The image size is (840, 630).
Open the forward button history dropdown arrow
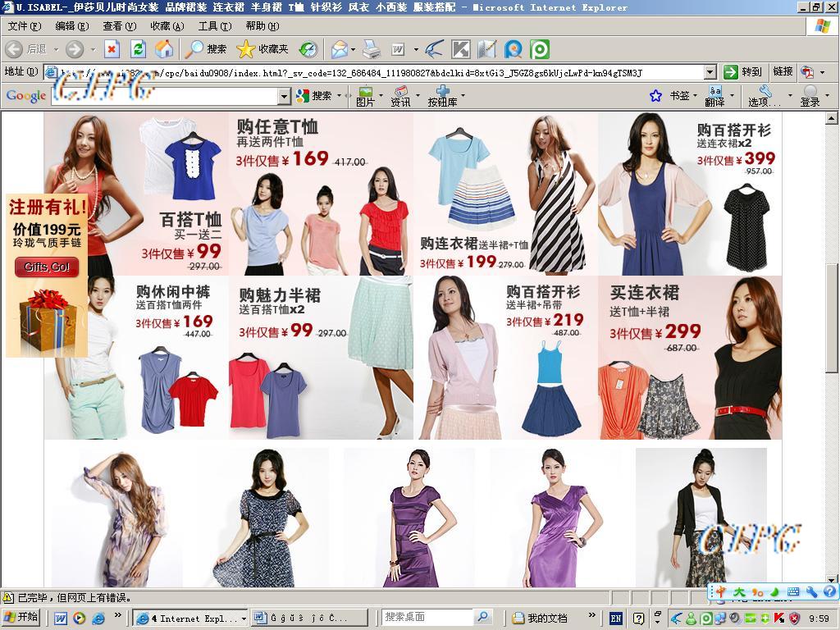[93, 49]
